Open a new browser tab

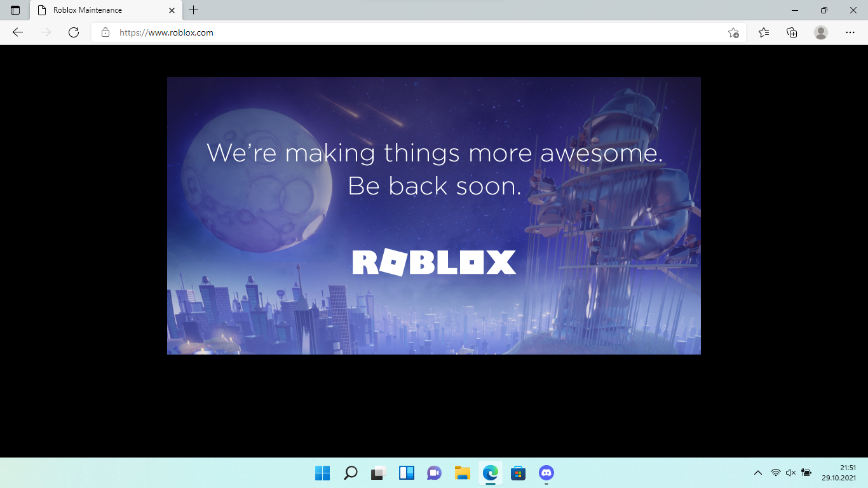(x=194, y=10)
